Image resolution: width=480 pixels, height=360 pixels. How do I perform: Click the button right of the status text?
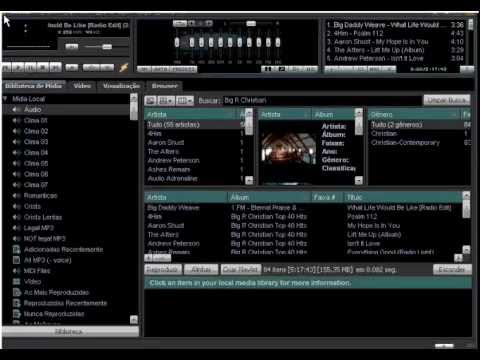coord(452,269)
